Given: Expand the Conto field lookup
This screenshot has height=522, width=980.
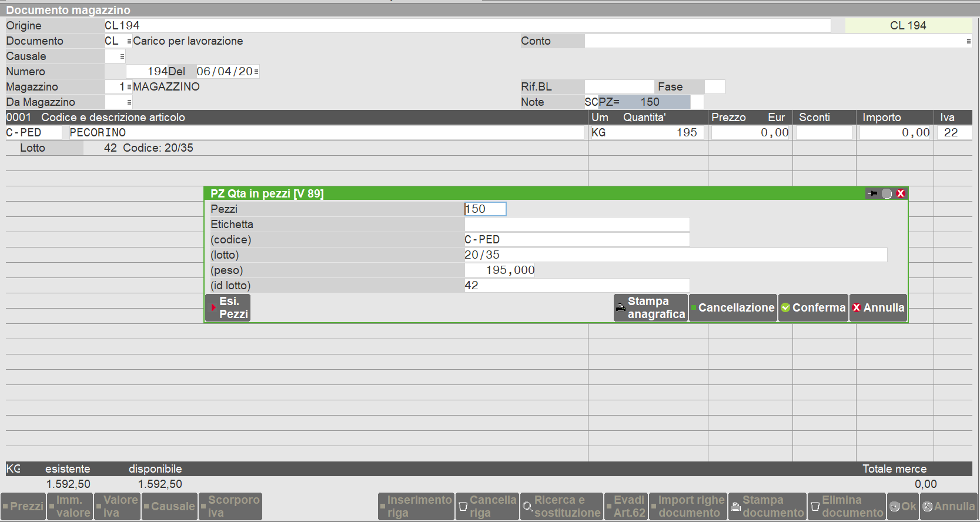Looking at the screenshot, I should 968,41.
